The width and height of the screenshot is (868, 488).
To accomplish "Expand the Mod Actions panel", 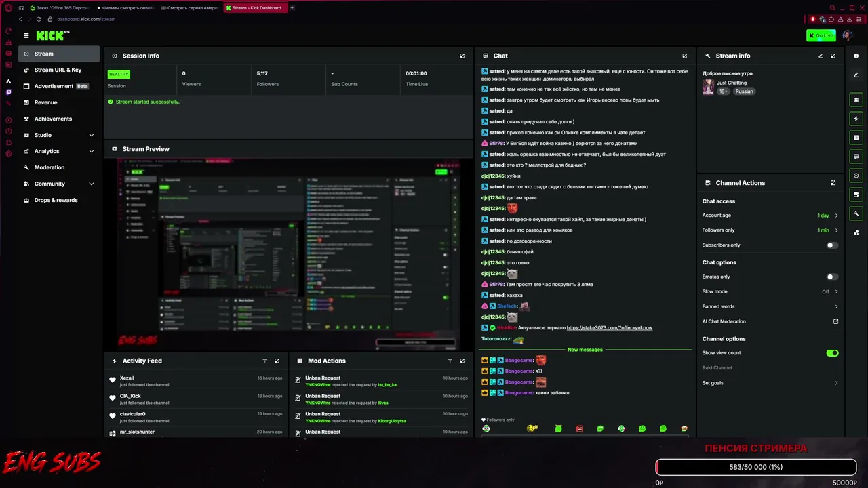I will coord(462,361).
